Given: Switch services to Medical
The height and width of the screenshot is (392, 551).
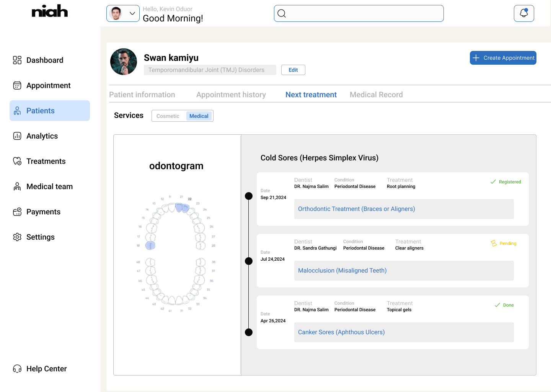Looking at the screenshot, I should click(199, 116).
